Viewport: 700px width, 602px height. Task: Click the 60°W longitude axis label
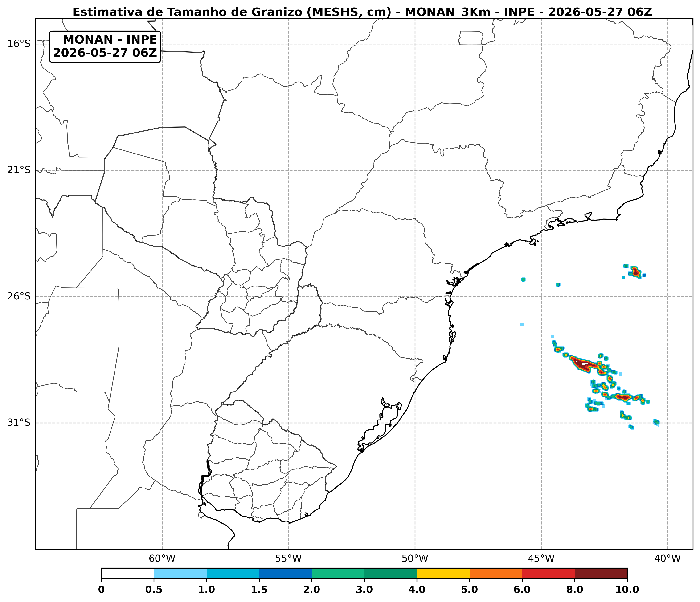[x=162, y=559]
